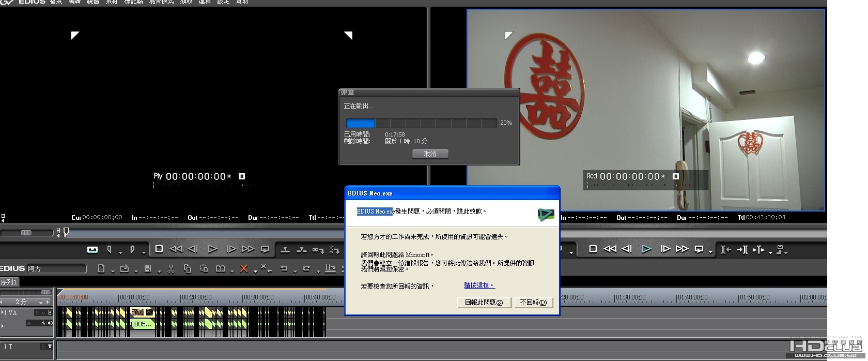Fast forward in the player transport bar

tap(248, 249)
